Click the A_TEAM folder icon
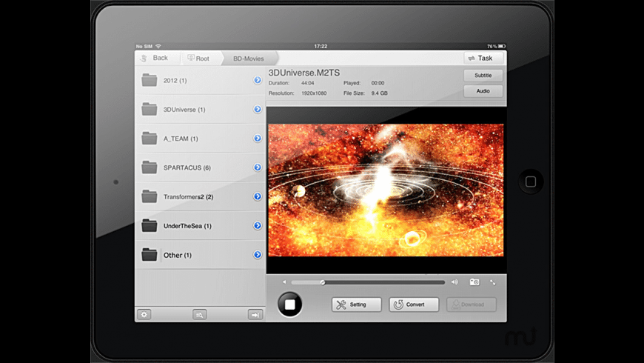The width and height of the screenshot is (644, 363). coord(149,138)
